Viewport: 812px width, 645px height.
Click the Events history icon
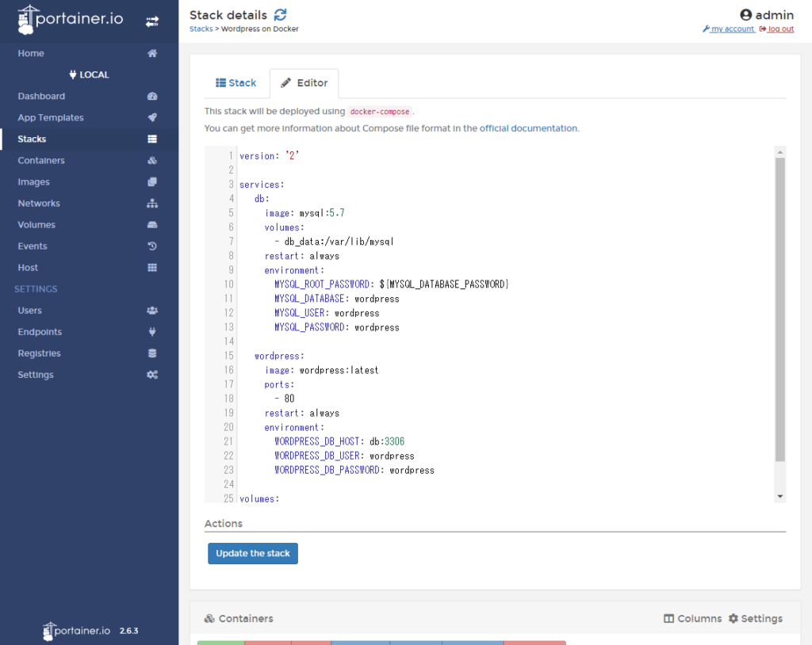tap(152, 246)
